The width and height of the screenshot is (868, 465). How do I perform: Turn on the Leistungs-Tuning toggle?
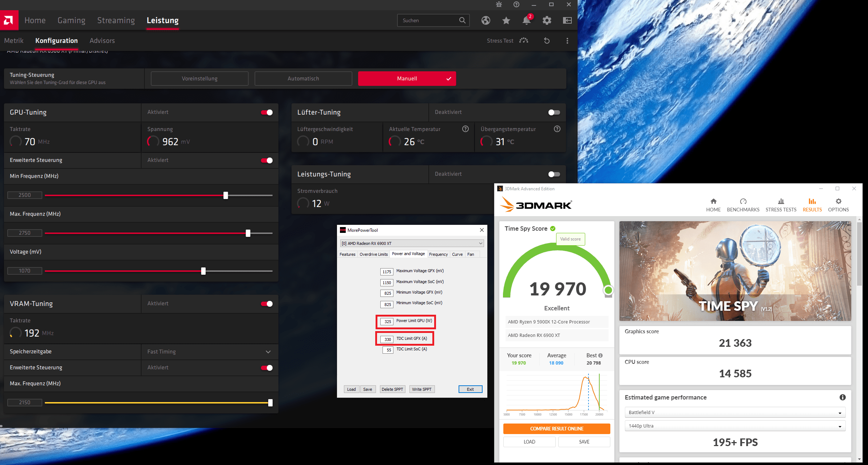tap(554, 174)
